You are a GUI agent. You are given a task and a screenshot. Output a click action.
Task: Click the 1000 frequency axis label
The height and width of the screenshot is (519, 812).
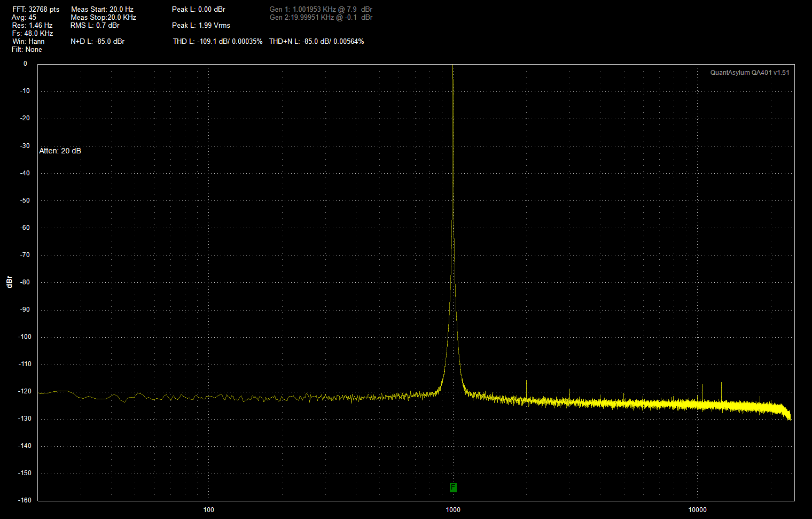click(453, 509)
